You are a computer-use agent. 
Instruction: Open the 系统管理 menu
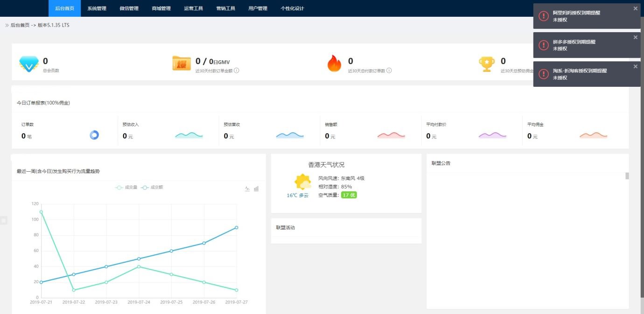pyautogui.click(x=97, y=8)
